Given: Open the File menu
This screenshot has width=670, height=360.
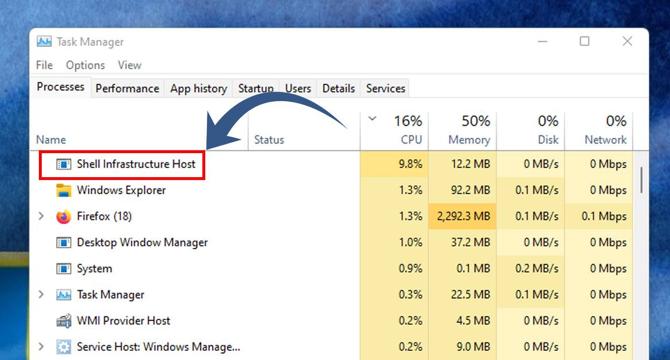Looking at the screenshot, I should tap(44, 65).
